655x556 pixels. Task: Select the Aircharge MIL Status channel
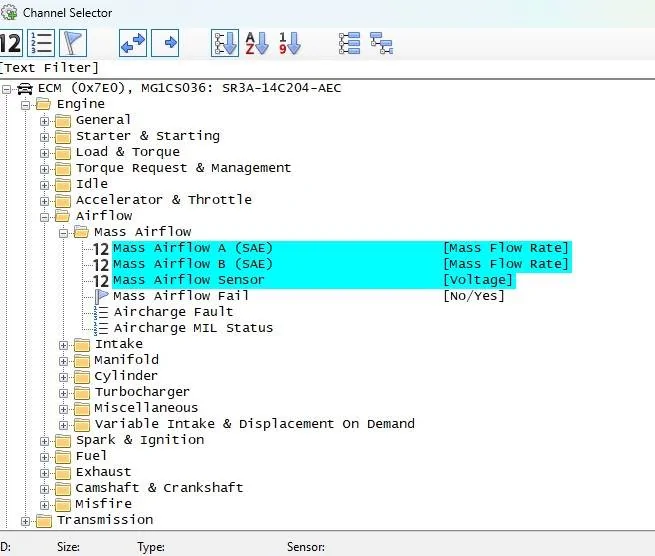(193, 328)
